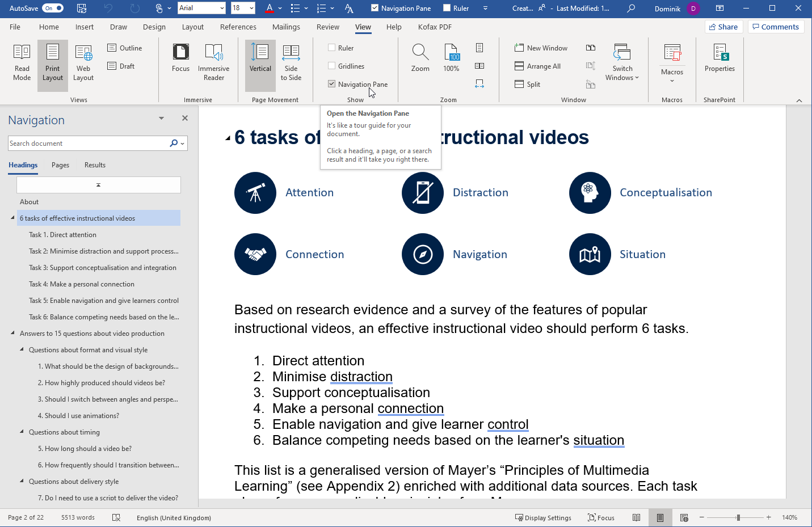Screen dimensions: 812x527
Task: Toggle AutoSave switch off
Action: coord(53,9)
